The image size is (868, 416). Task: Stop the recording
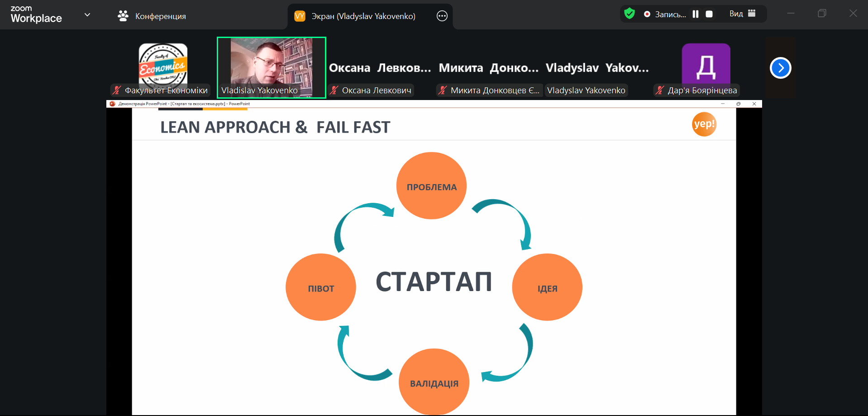coord(709,14)
